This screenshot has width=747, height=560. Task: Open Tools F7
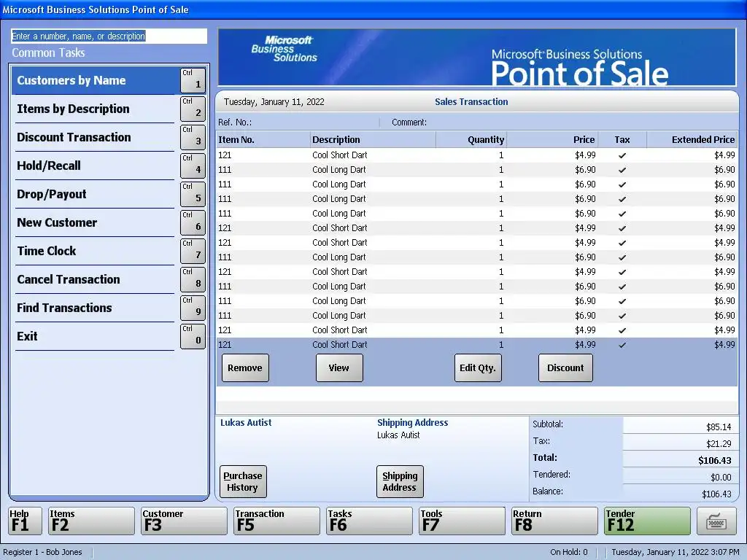click(x=462, y=521)
